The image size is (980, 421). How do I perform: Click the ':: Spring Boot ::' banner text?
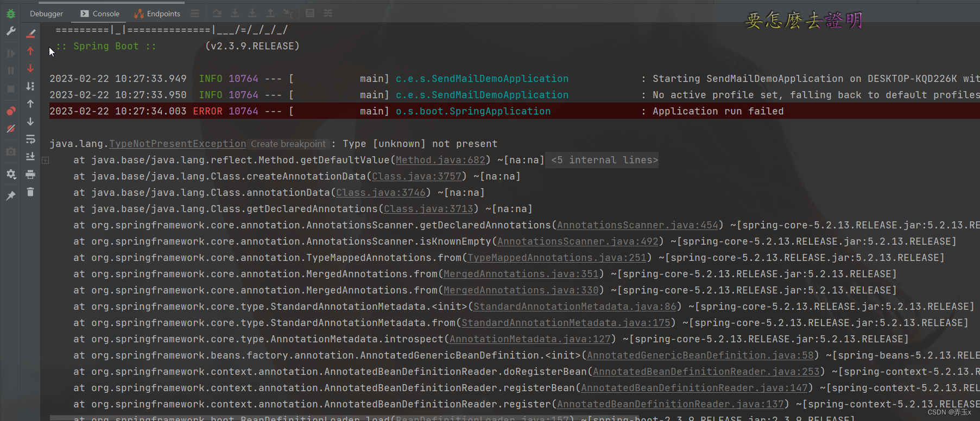[106, 46]
